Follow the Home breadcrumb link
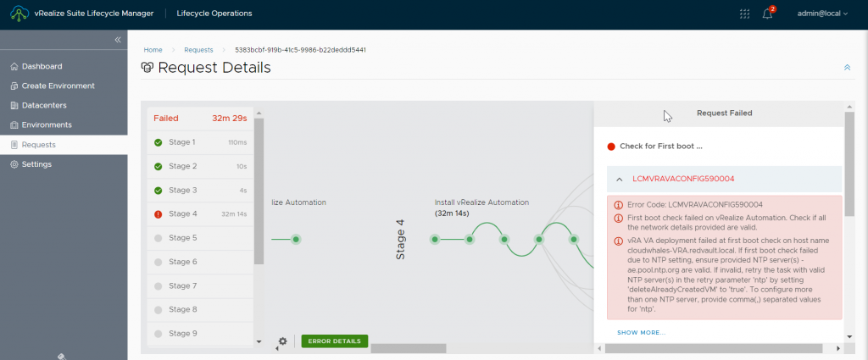 tap(153, 50)
